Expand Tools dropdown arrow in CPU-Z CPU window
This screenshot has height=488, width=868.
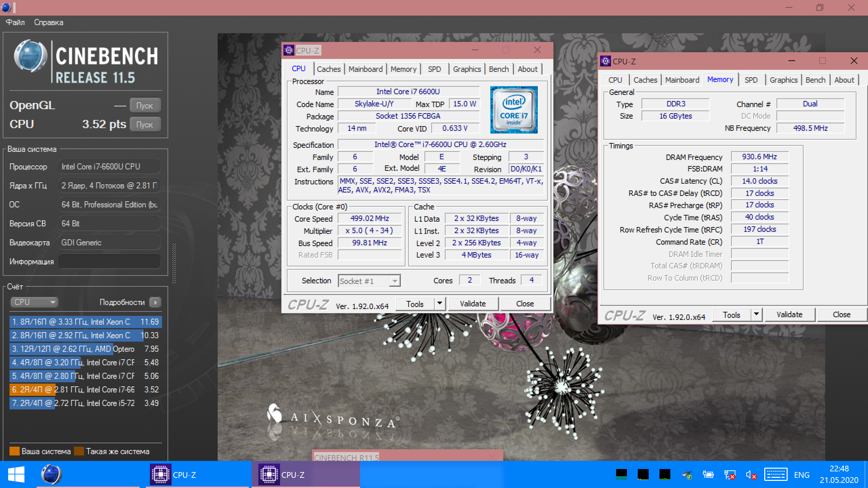point(440,304)
